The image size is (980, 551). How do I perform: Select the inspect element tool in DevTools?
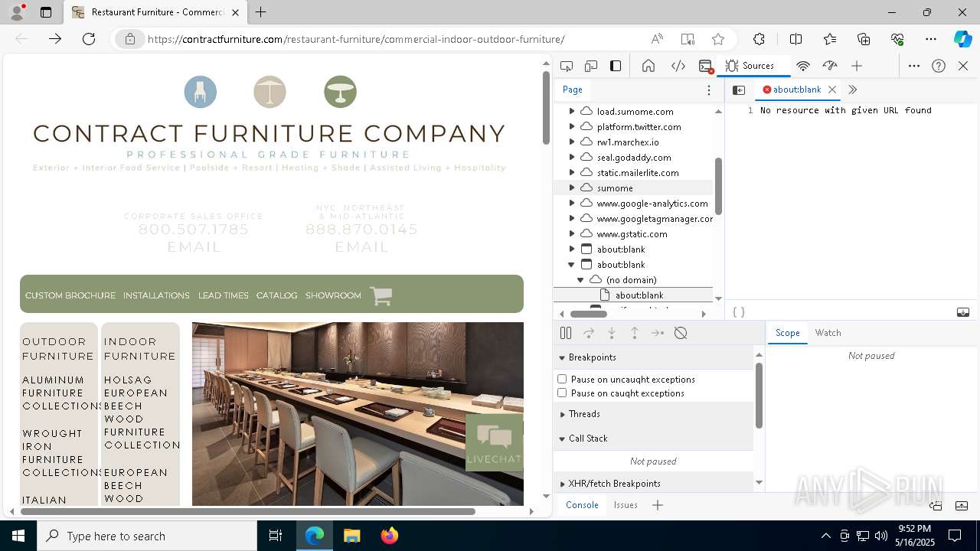point(567,66)
